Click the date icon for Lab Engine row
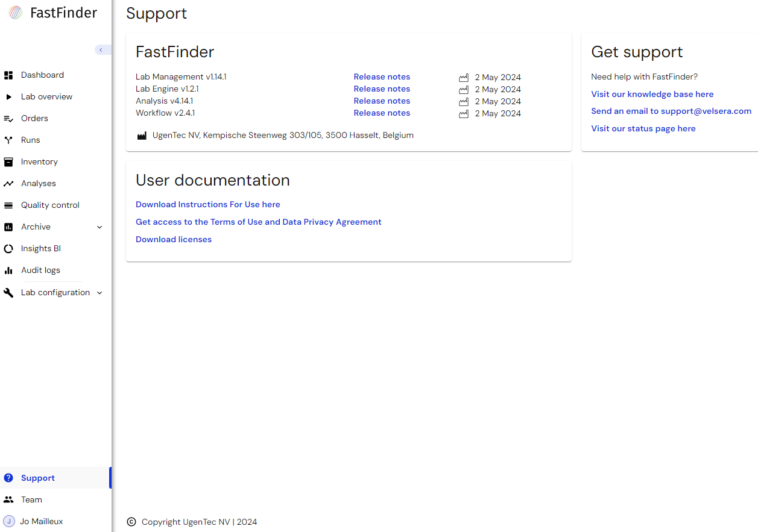Image resolution: width=758 pixels, height=532 pixels. [x=464, y=89]
